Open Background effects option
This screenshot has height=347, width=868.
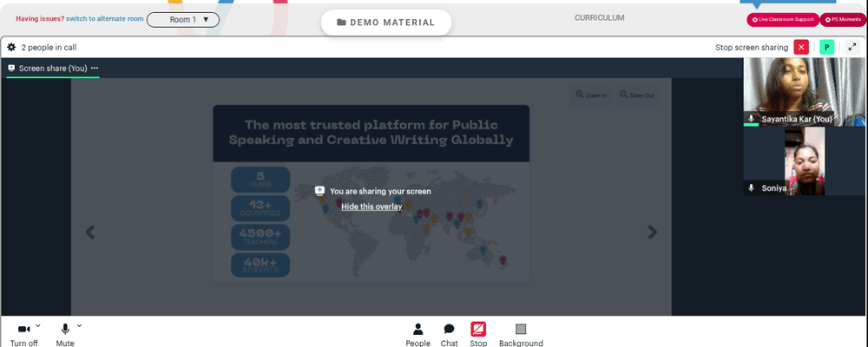(521, 336)
